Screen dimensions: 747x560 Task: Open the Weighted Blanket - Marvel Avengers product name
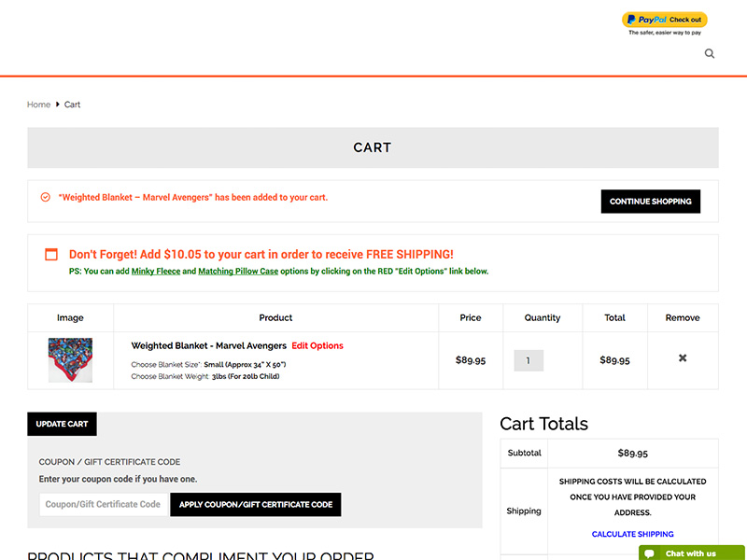point(208,345)
